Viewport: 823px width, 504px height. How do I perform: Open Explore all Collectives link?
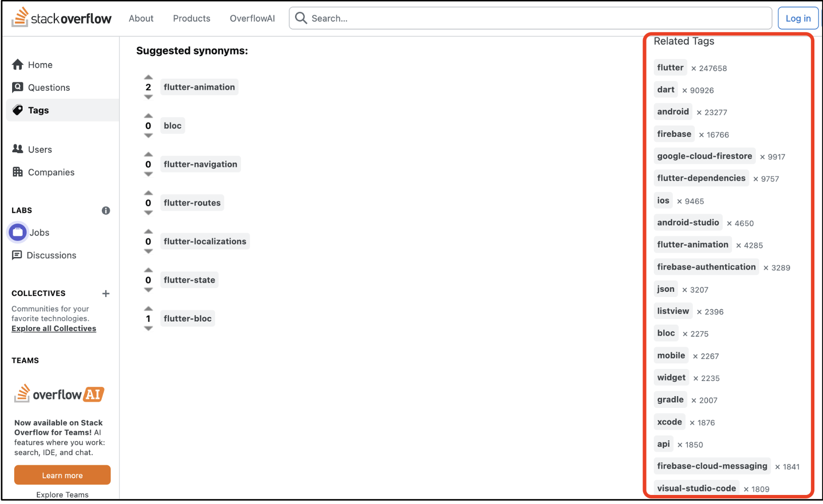pyautogui.click(x=54, y=328)
